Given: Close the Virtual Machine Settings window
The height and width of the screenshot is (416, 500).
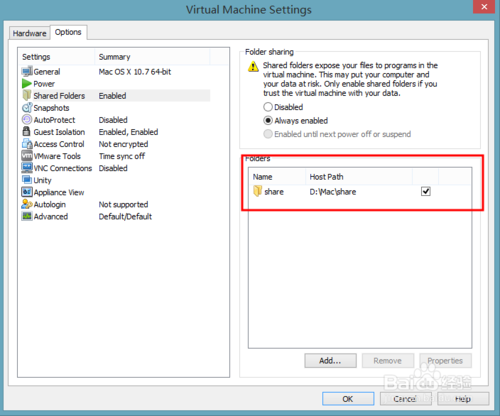Looking at the screenshot, I should [x=484, y=7].
